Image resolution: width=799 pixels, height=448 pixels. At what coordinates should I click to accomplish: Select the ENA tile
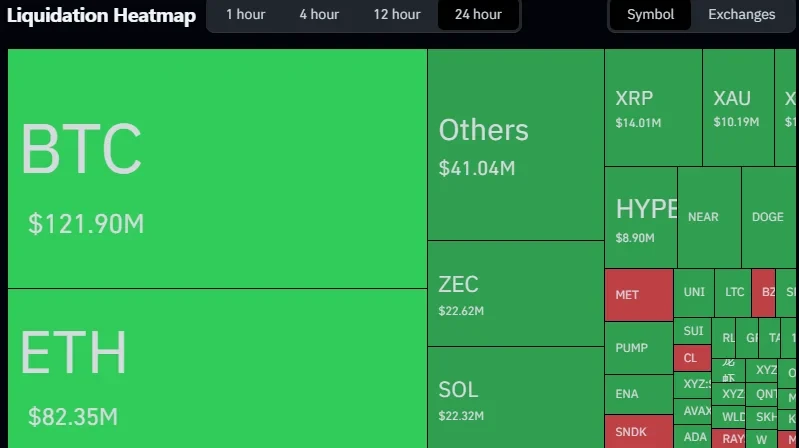pyautogui.click(x=639, y=394)
